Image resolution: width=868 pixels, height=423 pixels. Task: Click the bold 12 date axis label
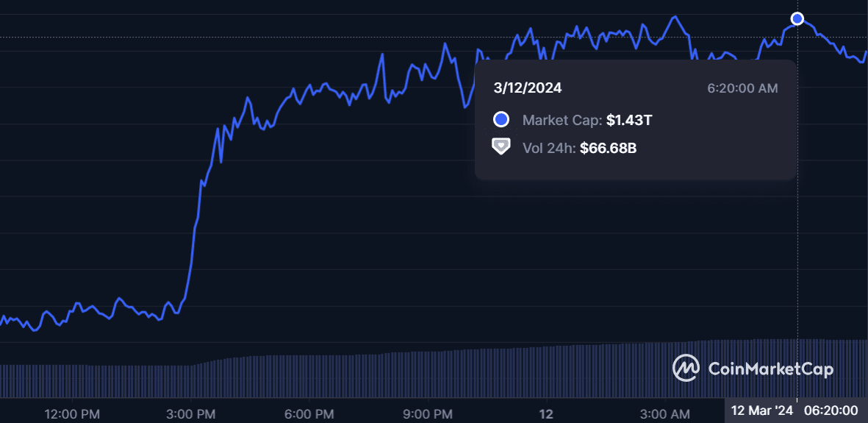pos(545,413)
